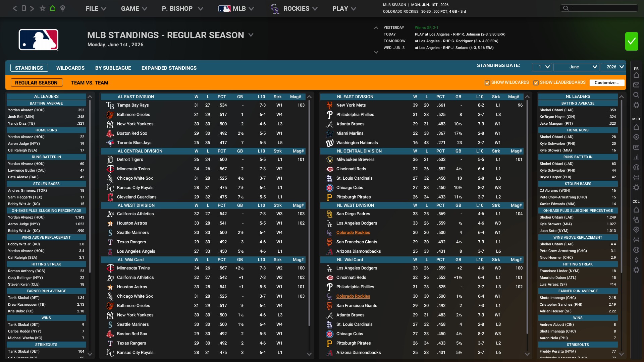The height and width of the screenshot is (362, 644).
Task: Switch to the Wildcards tab
Action: pyautogui.click(x=70, y=68)
